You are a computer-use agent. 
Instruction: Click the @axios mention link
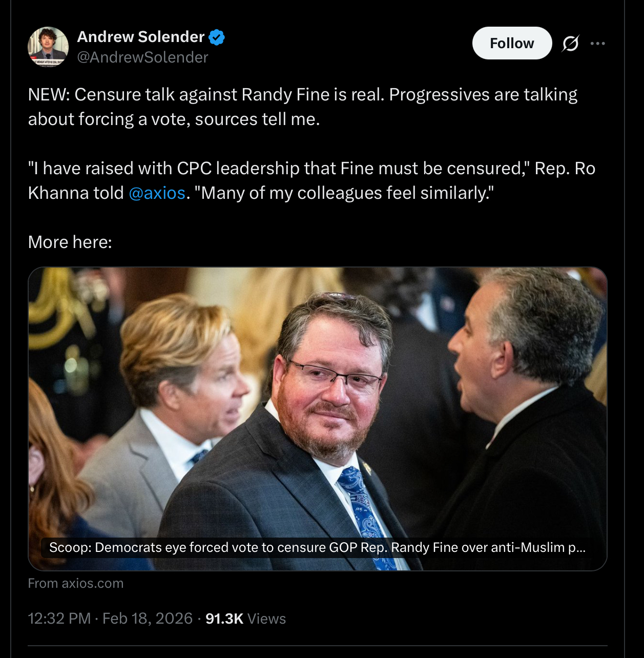coord(157,193)
